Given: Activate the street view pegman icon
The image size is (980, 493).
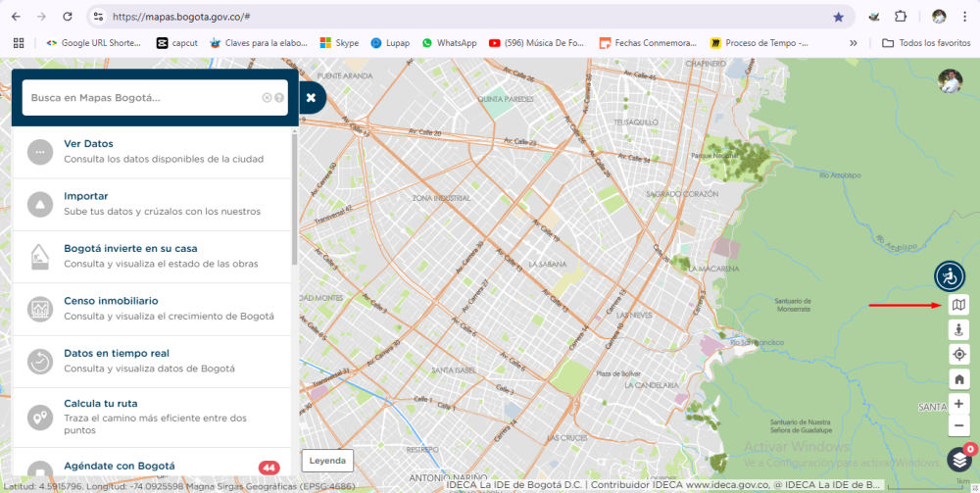Looking at the screenshot, I should click(958, 330).
